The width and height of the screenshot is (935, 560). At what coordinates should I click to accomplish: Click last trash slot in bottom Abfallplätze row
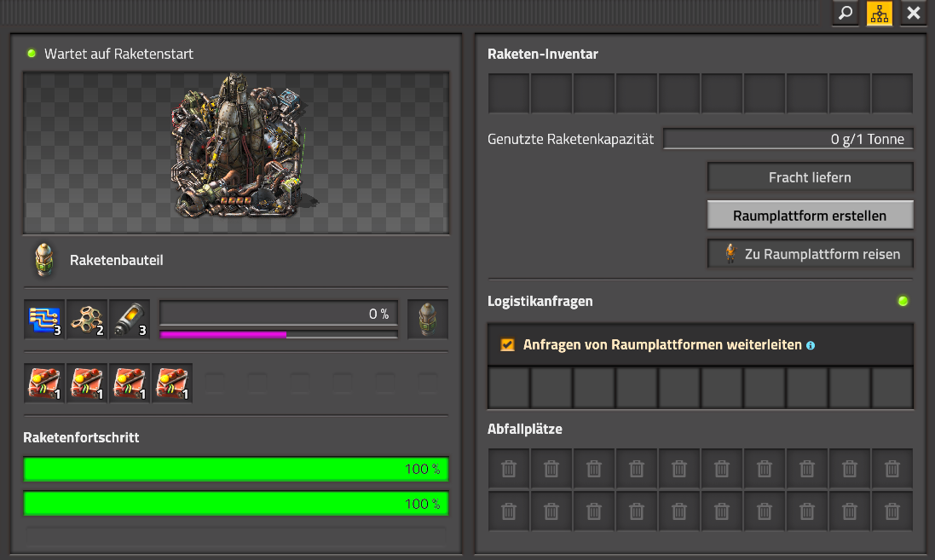[892, 511]
